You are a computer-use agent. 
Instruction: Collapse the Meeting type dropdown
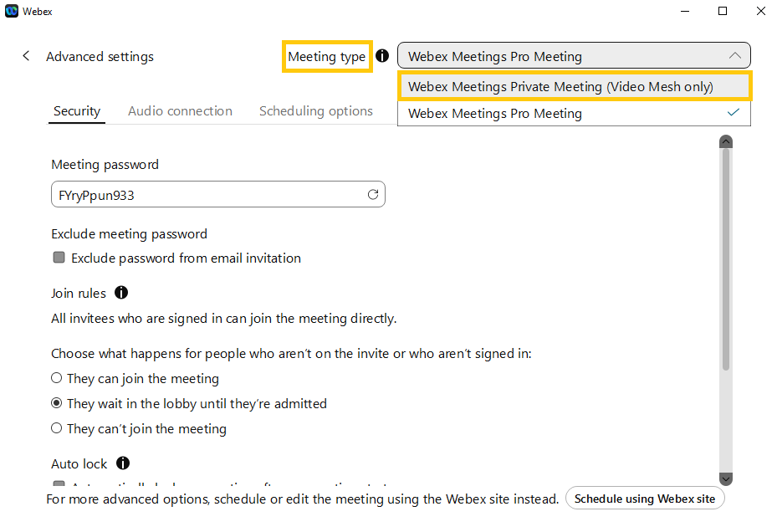click(734, 56)
